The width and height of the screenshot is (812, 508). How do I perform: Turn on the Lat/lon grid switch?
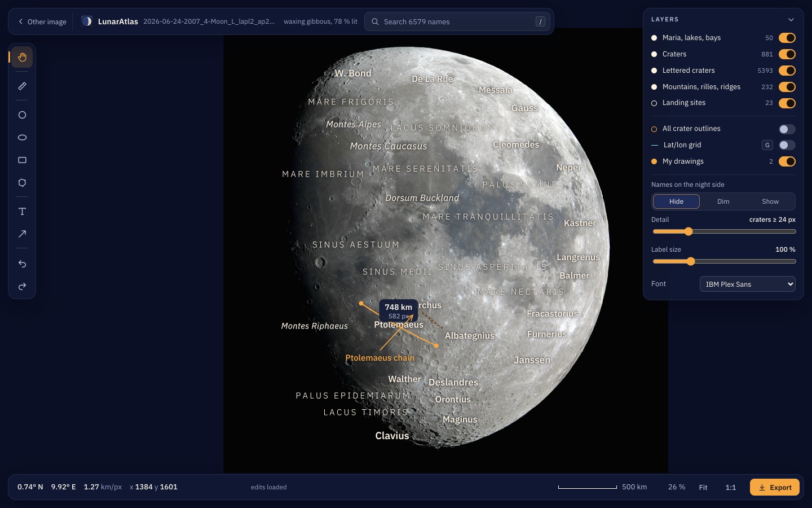coord(787,145)
